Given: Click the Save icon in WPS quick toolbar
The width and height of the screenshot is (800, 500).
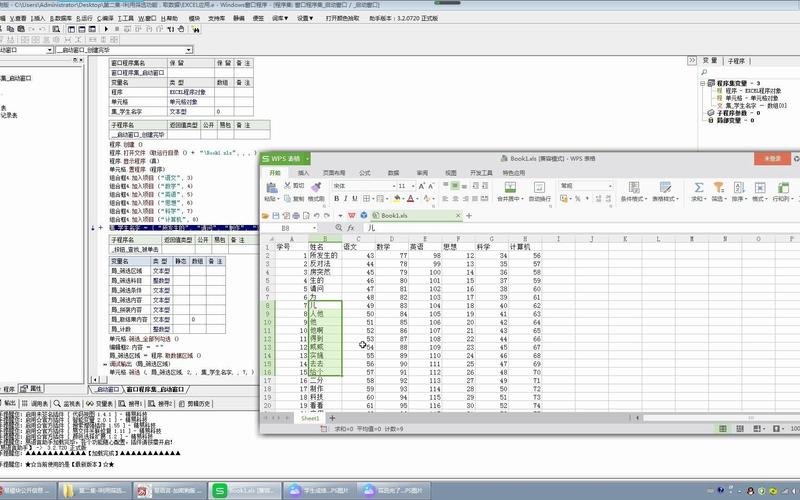Looking at the screenshot, I should tap(276, 216).
